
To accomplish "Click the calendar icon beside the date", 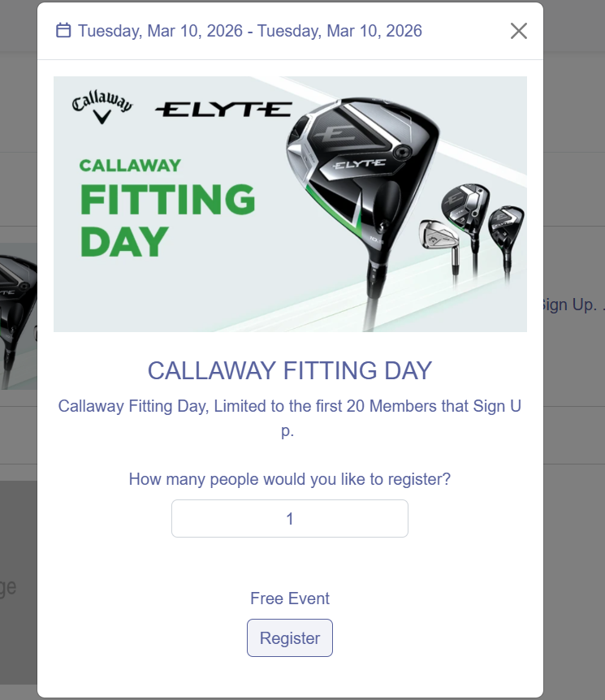I will pos(63,31).
